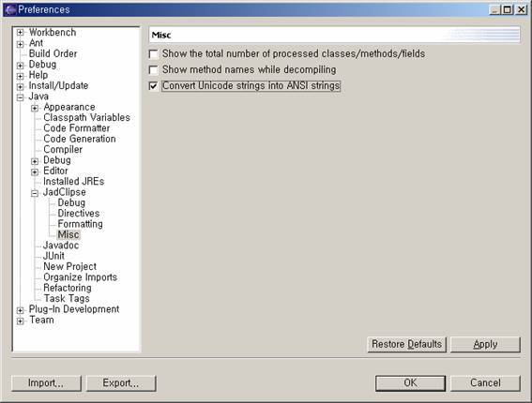Expand the Editor node under Java
The image size is (532, 403).
[35, 172]
